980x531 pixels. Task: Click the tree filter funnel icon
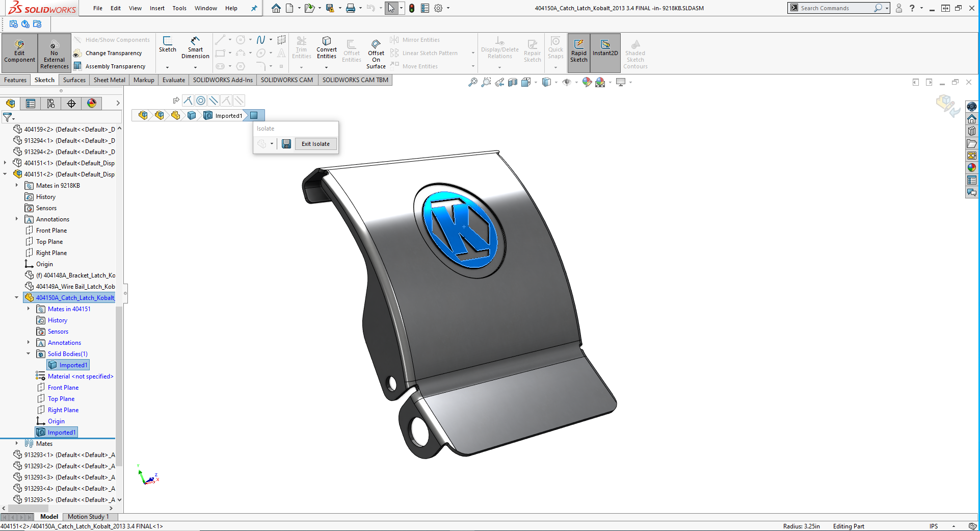(8, 118)
